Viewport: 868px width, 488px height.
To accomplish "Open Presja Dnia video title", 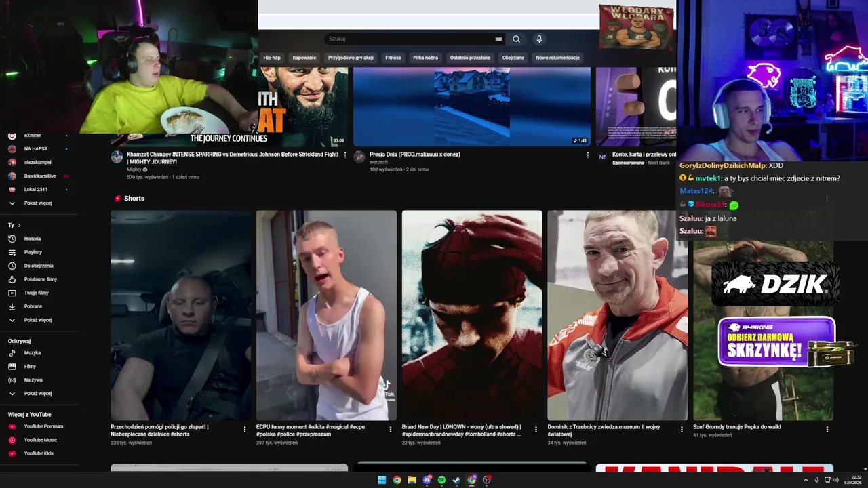I will pyautogui.click(x=415, y=155).
